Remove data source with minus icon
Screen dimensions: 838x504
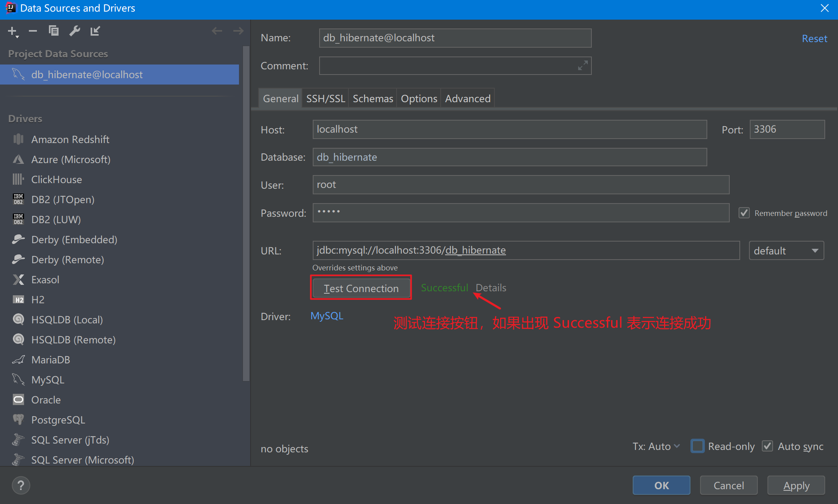click(33, 31)
